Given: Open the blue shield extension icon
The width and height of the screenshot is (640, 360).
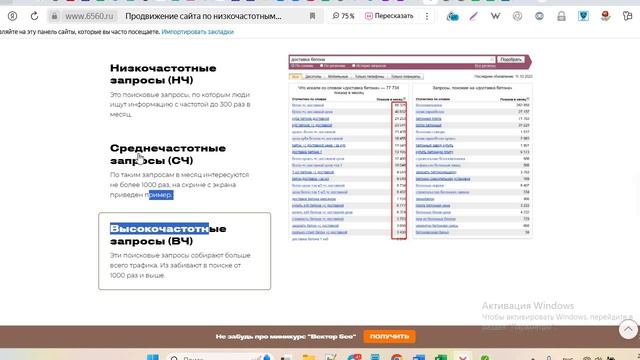Looking at the screenshot, I should pos(583,16).
